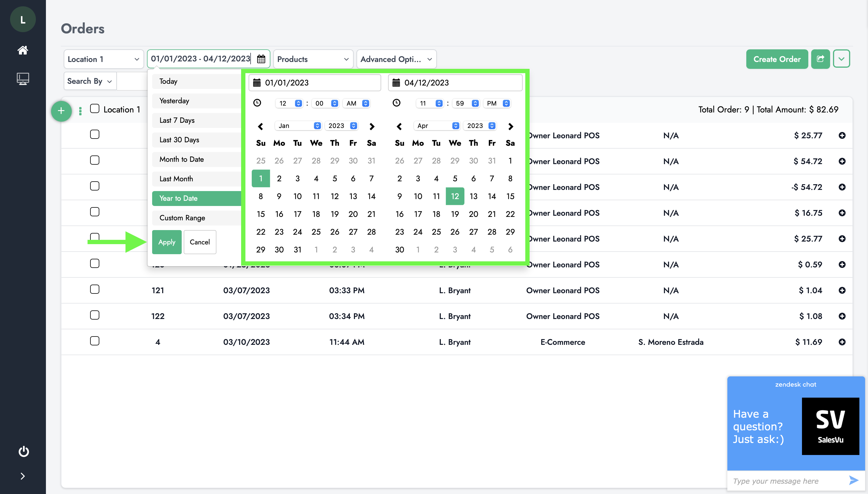Check the box for order 121

tap(95, 289)
